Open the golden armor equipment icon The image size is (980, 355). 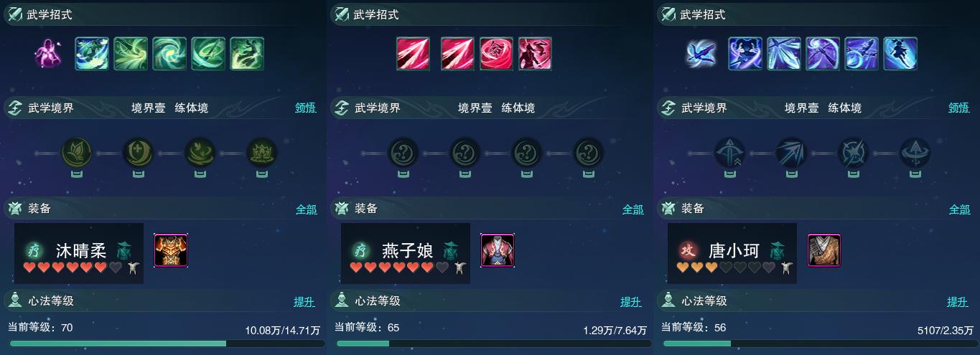(171, 250)
